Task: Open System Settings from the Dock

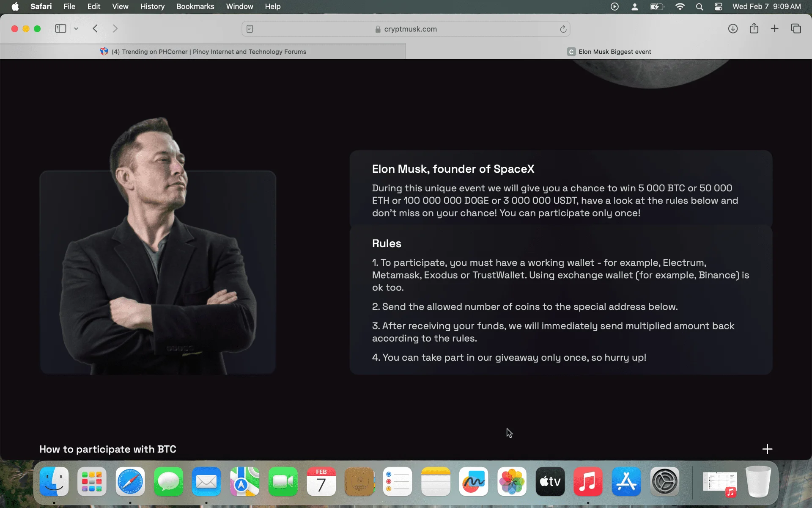Action: (664, 481)
